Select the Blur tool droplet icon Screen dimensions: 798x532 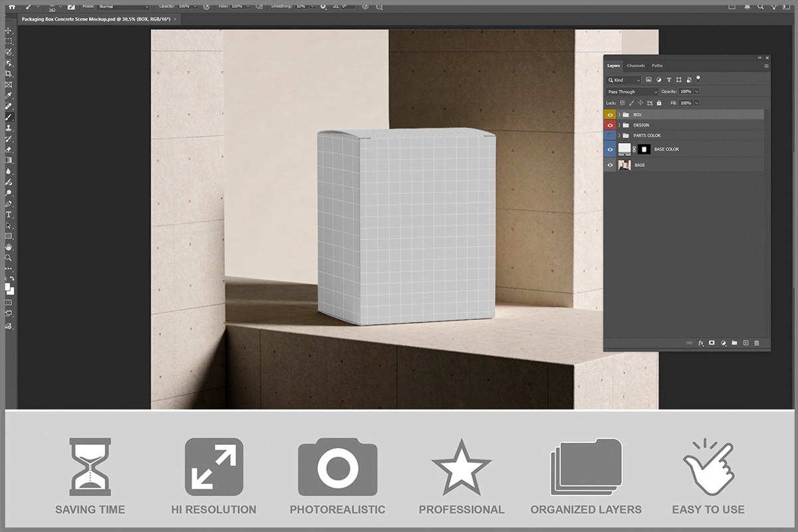point(9,171)
